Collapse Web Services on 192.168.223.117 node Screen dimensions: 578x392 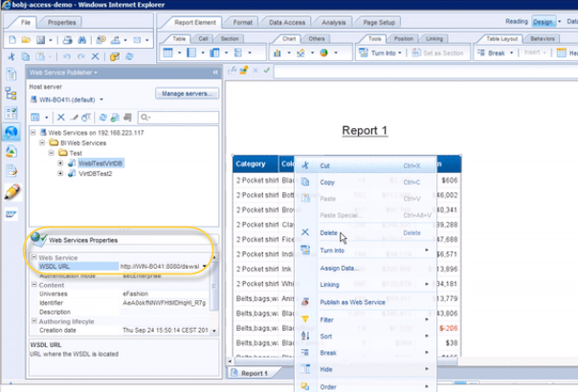point(33,132)
